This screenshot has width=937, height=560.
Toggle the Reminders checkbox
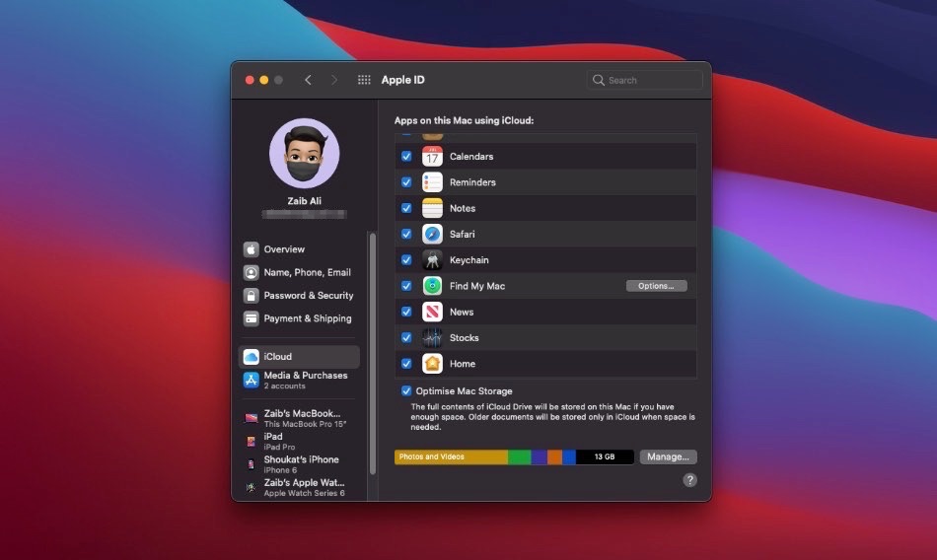(x=406, y=182)
